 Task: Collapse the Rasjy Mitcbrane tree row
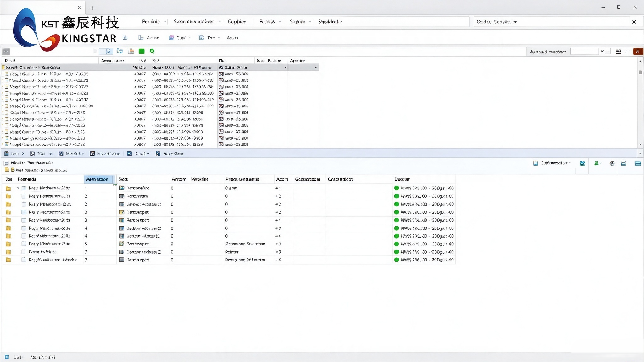click(x=18, y=188)
